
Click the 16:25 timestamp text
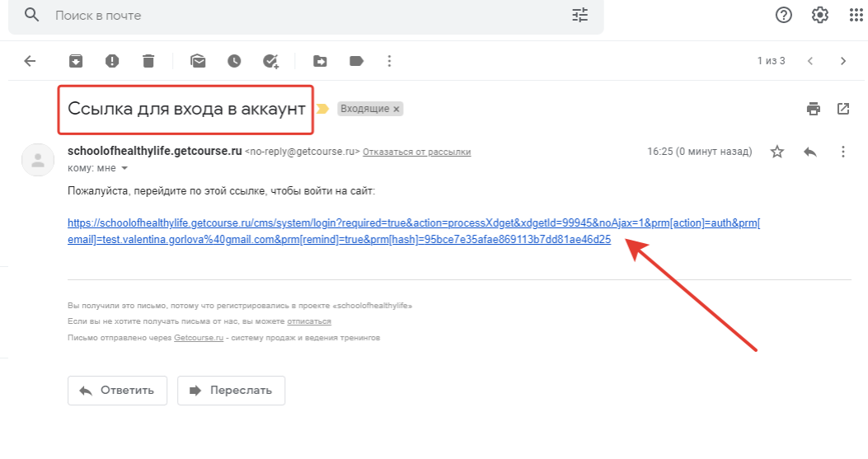click(x=700, y=152)
